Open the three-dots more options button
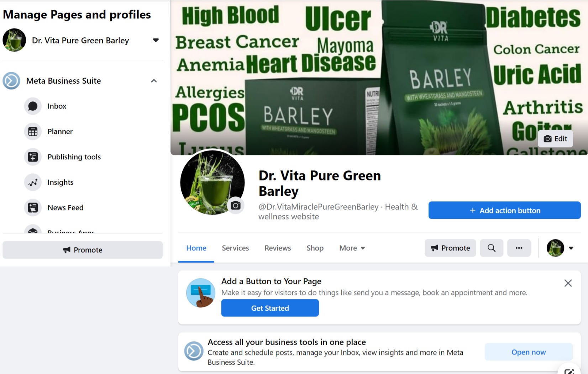This screenshot has height=374, width=588. (519, 248)
